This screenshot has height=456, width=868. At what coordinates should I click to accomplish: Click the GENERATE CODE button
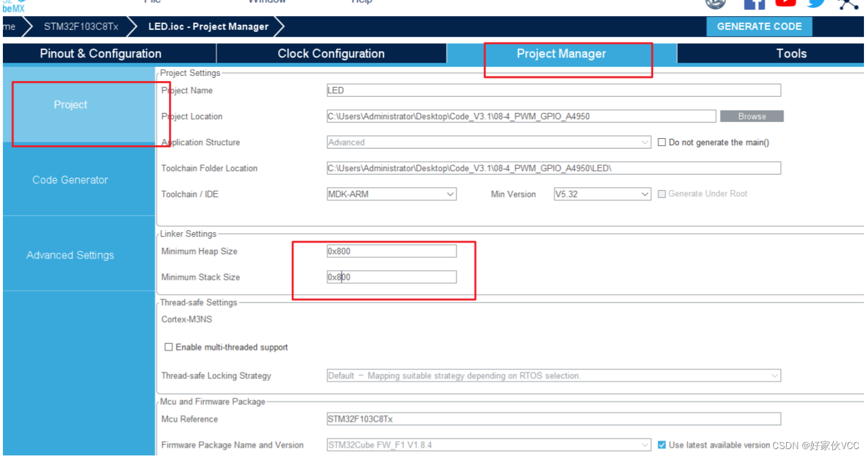coord(759,26)
